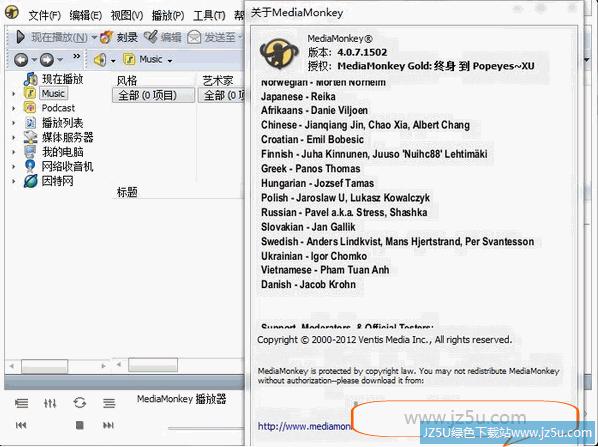
Task: Click the tree scrollbar right arrow
Action: (x=103, y=366)
